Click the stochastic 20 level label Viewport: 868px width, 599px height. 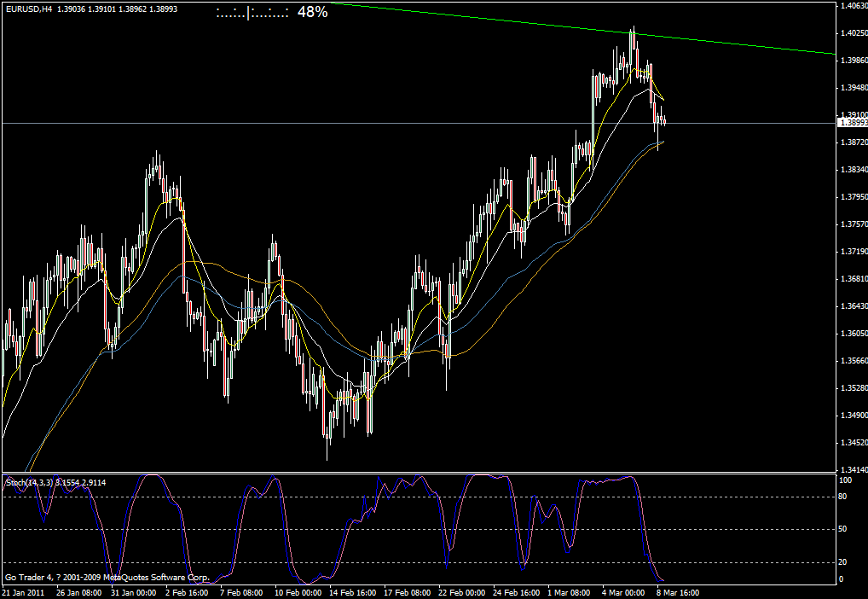coord(844,562)
